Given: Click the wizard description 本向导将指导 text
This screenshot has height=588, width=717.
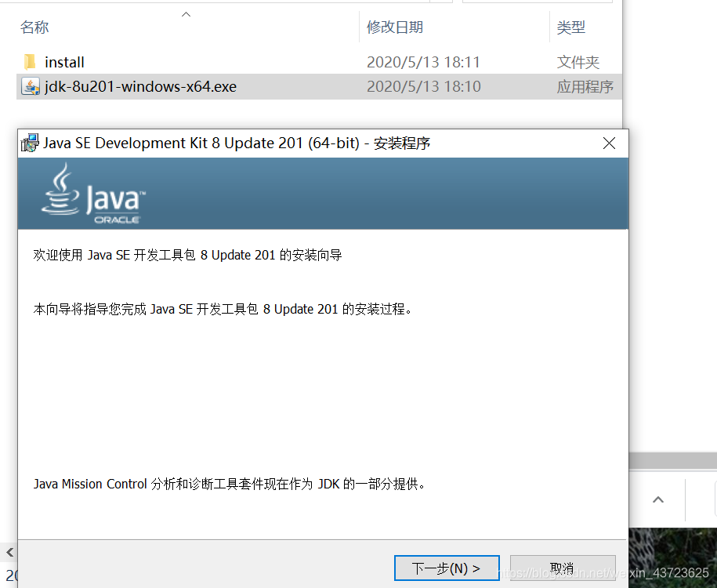Looking at the screenshot, I should point(223,310).
